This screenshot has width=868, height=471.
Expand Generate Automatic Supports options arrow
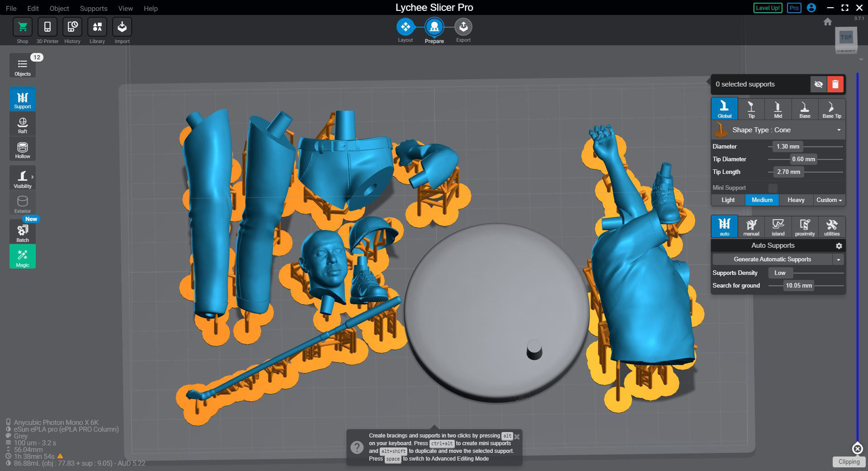(x=839, y=260)
